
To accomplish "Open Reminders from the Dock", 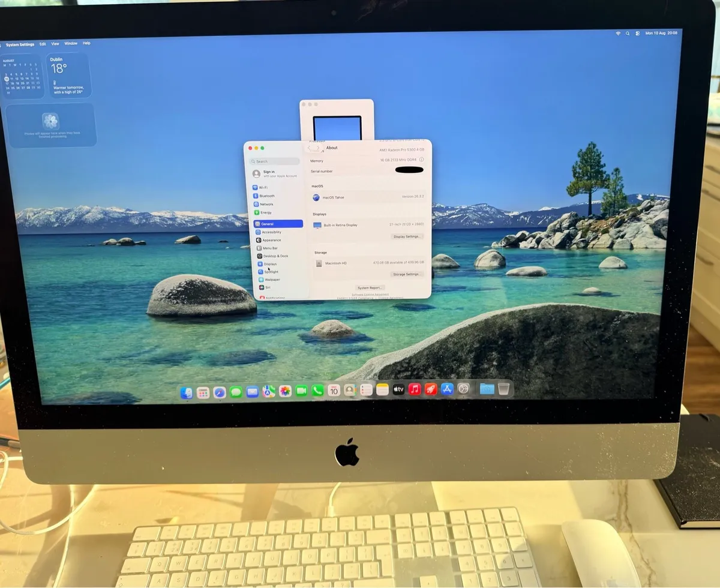I will coord(366,390).
